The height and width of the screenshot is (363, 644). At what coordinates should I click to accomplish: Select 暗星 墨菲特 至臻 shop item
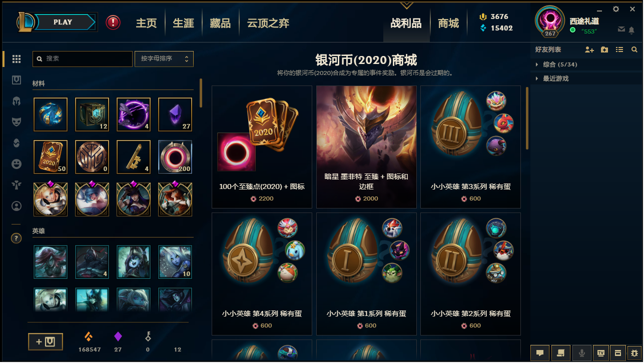click(366, 147)
